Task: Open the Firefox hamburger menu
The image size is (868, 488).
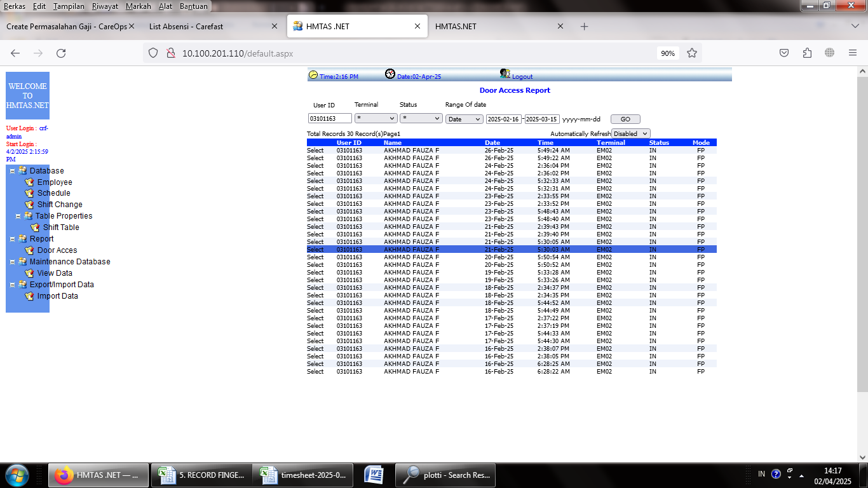Action: coord(853,53)
